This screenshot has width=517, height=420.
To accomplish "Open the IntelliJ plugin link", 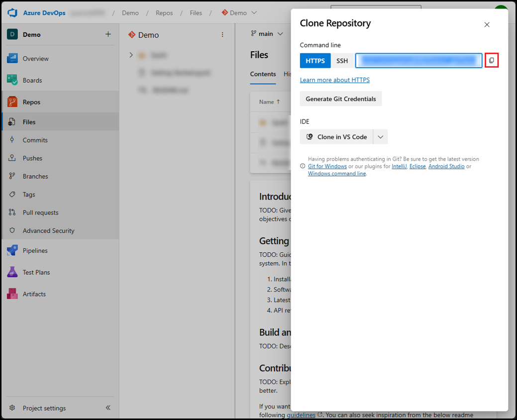I will (399, 166).
